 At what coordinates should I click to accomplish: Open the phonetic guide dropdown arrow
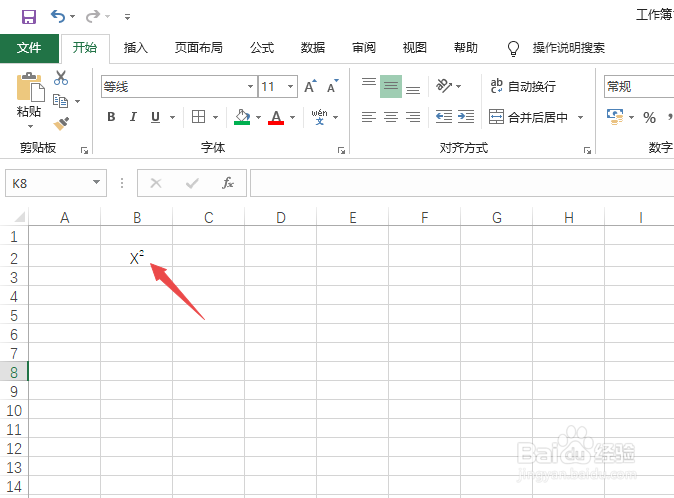[x=336, y=117]
